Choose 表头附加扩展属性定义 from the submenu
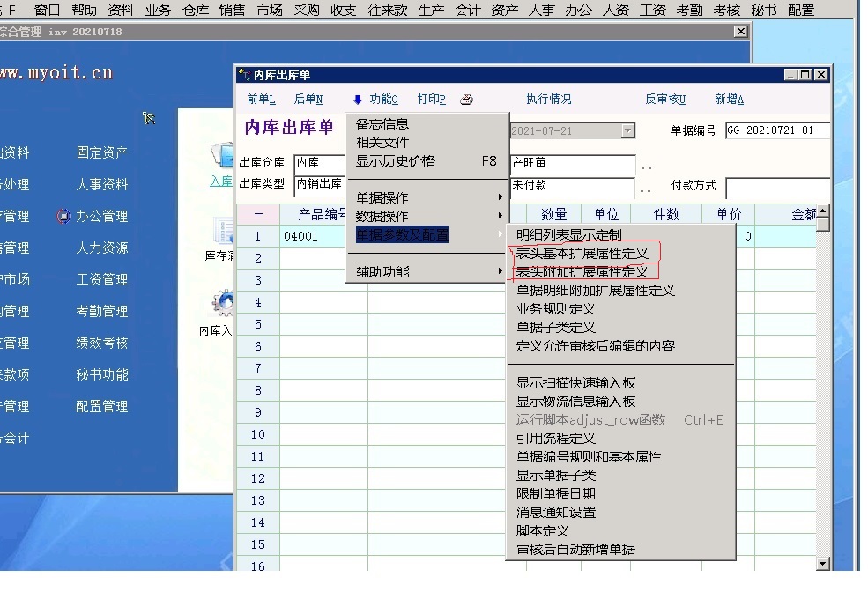 tap(582, 271)
